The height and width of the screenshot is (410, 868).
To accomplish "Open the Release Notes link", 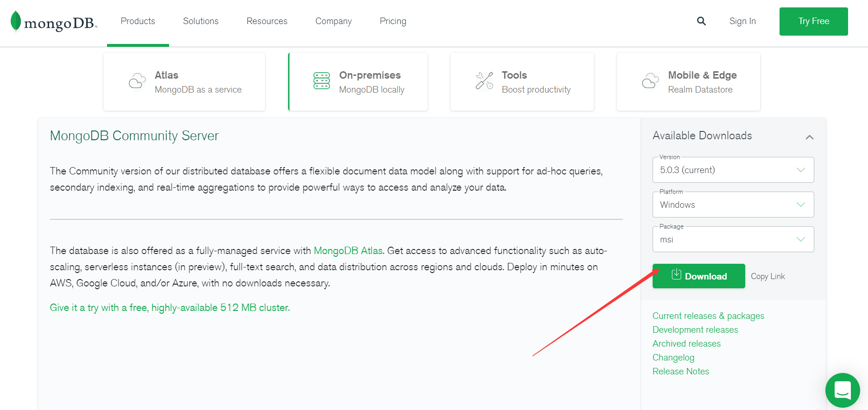I will click(x=681, y=371).
